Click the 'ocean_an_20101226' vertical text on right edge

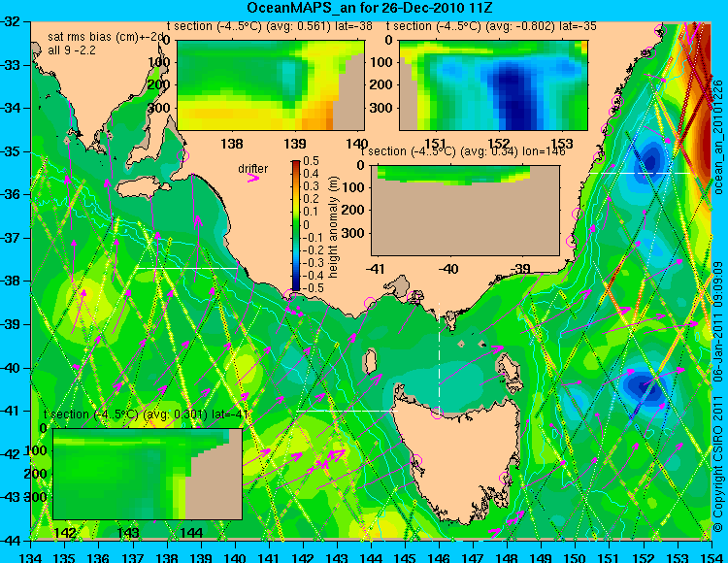(718, 137)
